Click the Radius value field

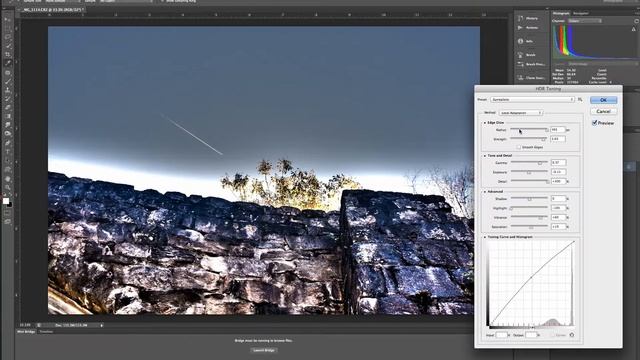coord(558,129)
